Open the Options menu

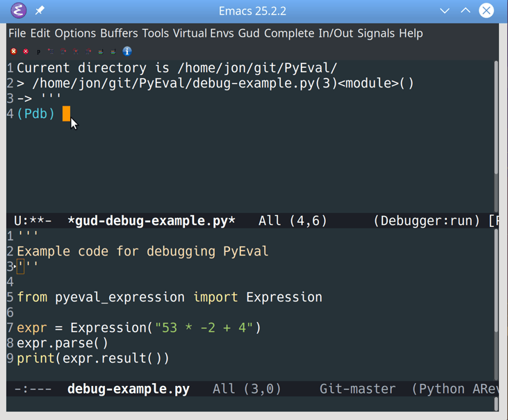(75, 33)
